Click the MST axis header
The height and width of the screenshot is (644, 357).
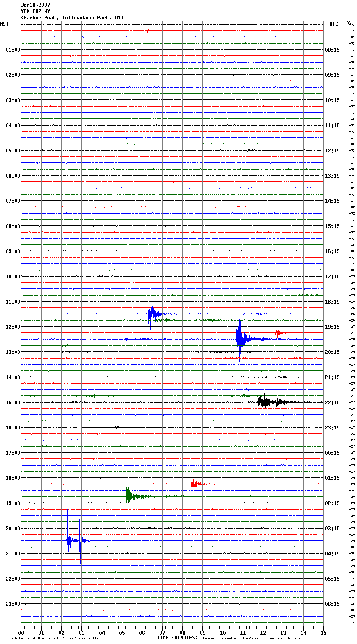tap(4, 24)
